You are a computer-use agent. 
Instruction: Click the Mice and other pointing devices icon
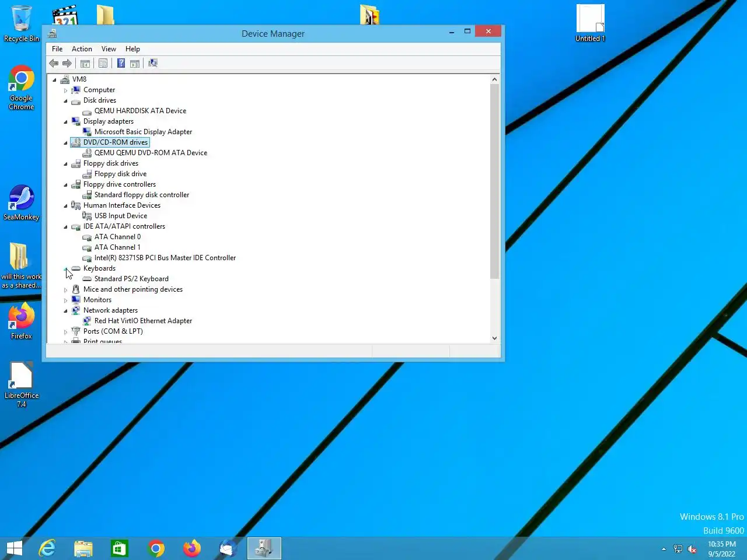(76, 289)
